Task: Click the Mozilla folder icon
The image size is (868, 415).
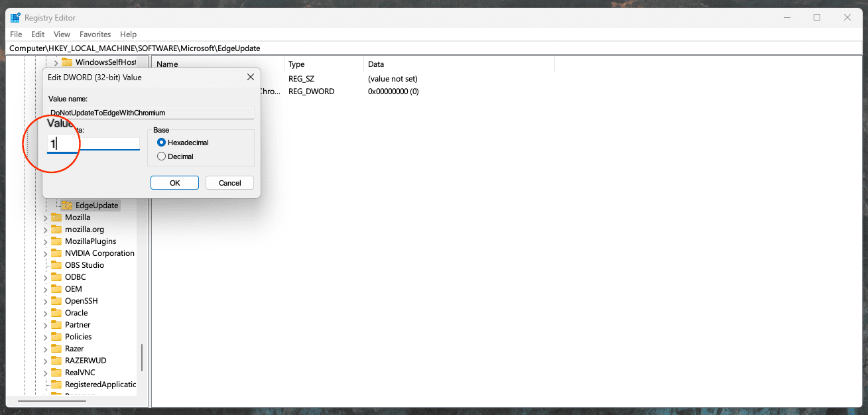Action: (56, 217)
